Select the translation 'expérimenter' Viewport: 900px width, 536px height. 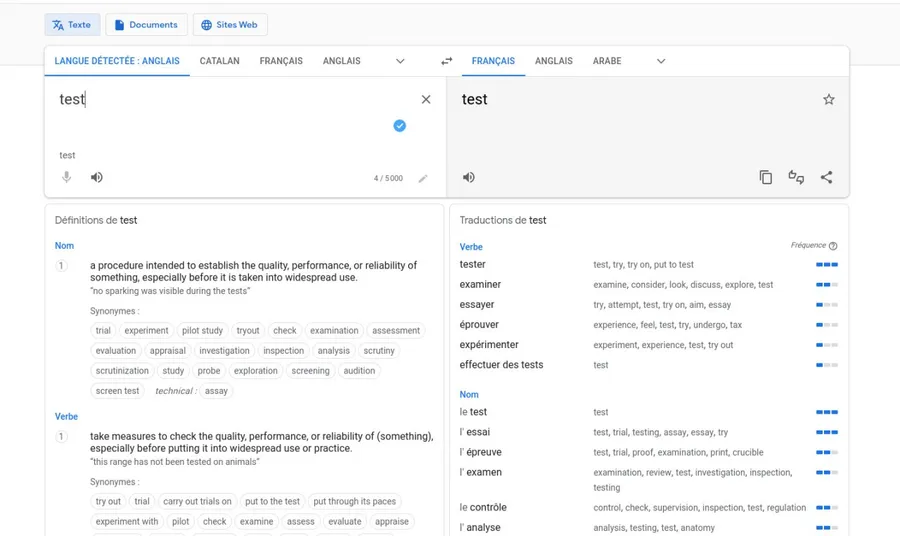pyautogui.click(x=489, y=345)
